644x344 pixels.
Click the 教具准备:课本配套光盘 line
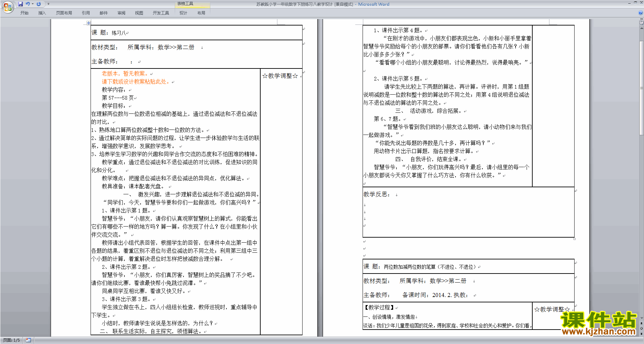133,186
